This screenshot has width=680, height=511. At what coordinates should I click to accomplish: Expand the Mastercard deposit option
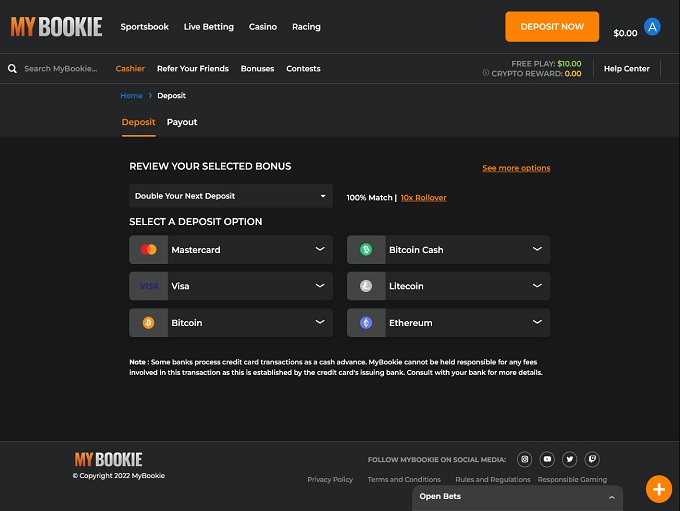[231, 249]
